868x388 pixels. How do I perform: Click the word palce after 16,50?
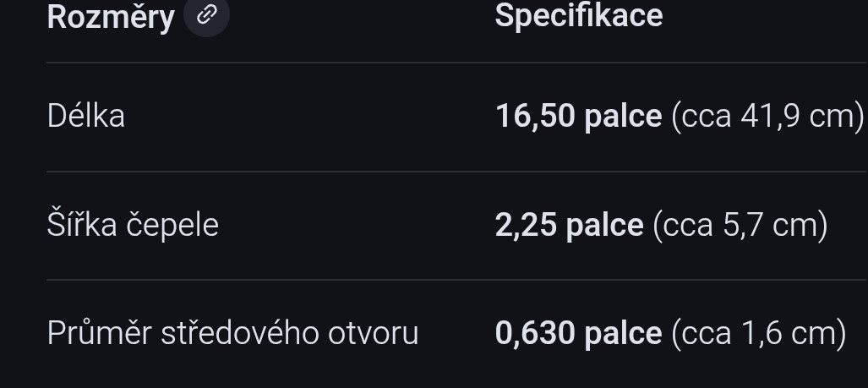point(624,116)
